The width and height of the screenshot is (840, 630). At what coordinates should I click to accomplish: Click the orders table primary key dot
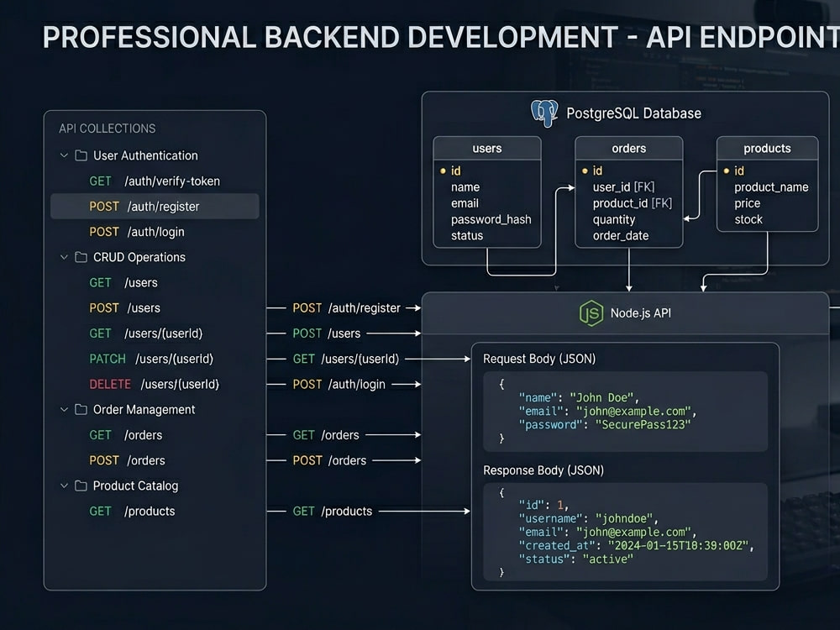click(585, 171)
